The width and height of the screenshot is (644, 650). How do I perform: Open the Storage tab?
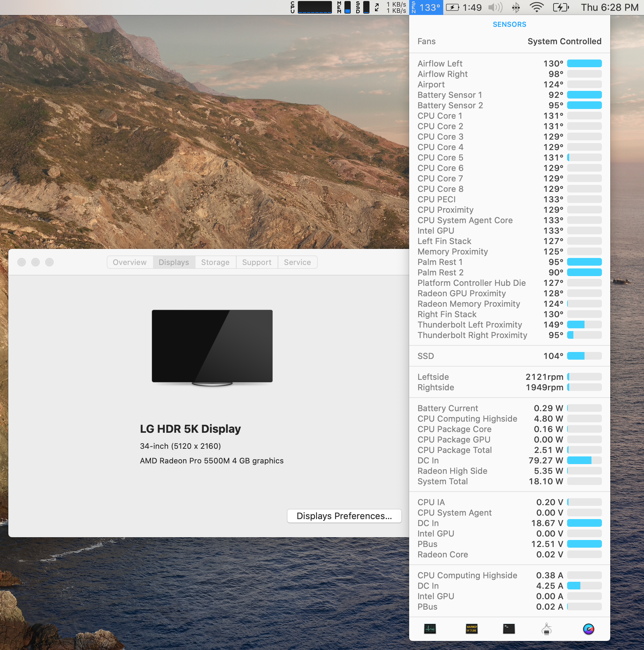point(215,262)
